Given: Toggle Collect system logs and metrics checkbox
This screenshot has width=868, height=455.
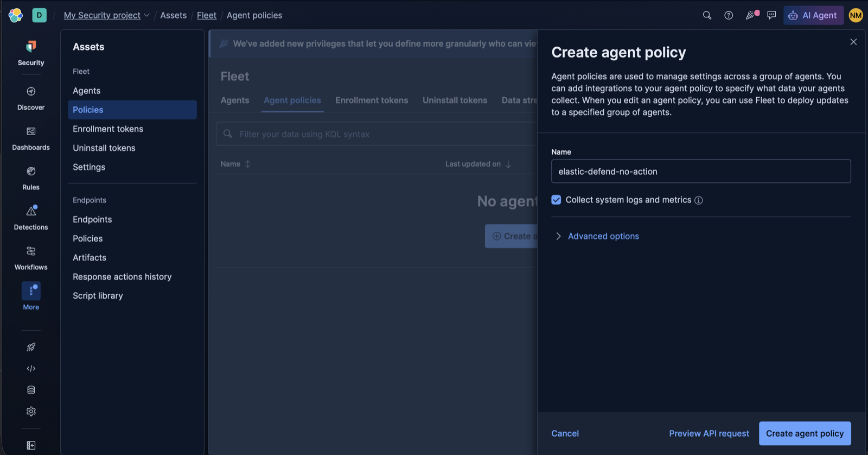Looking at the screenshot, I should (x=556, y=200).
